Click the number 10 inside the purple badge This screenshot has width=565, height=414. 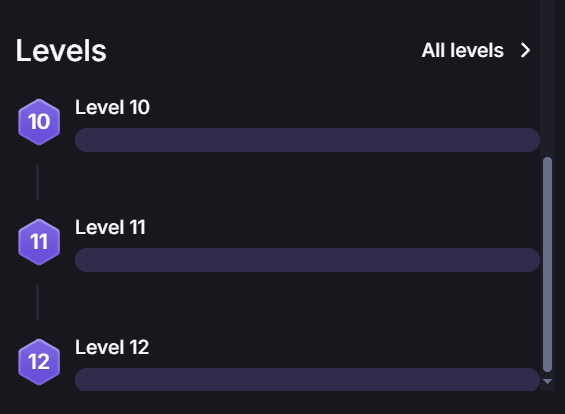39,122
